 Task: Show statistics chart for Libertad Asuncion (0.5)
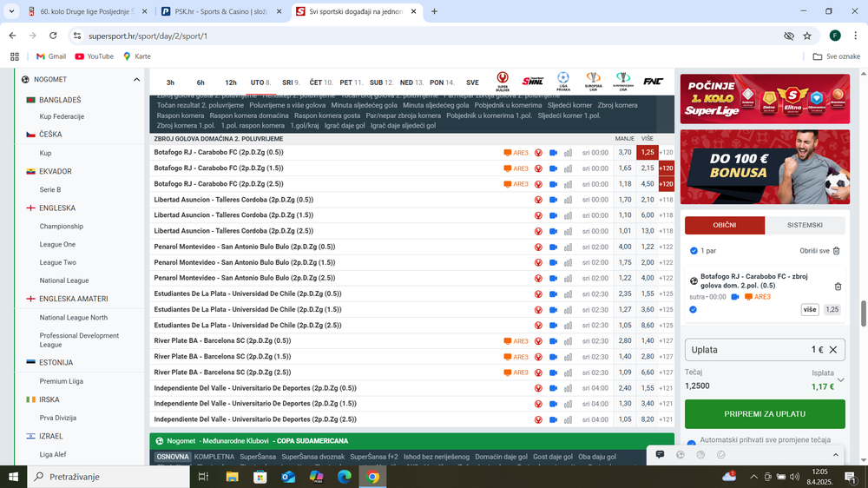[x=569, y=200]
